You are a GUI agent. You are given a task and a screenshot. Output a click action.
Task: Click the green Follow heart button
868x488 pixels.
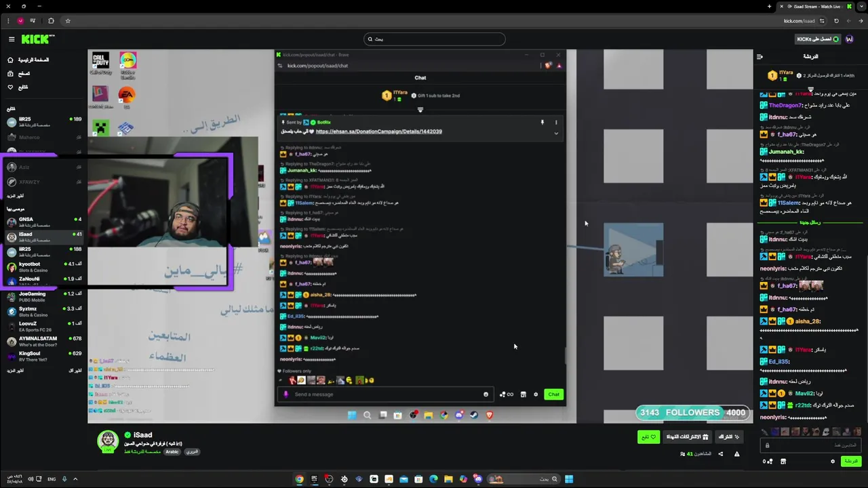648,437
